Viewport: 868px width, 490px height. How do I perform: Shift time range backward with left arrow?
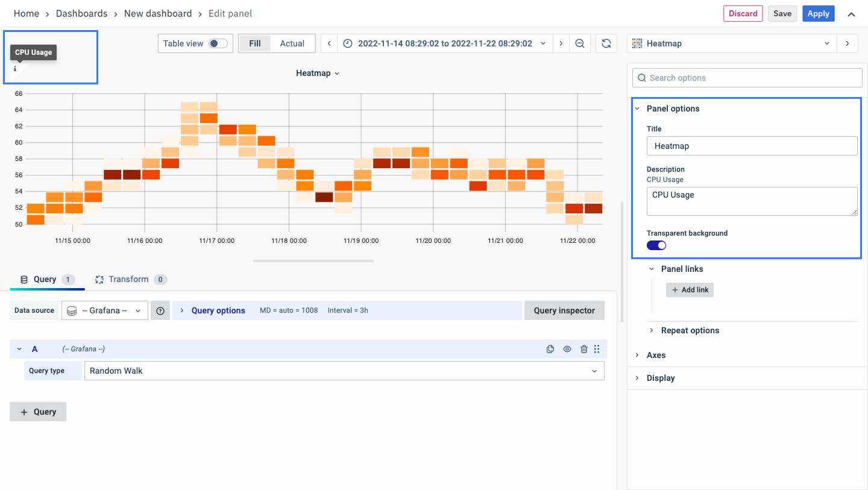329,43
